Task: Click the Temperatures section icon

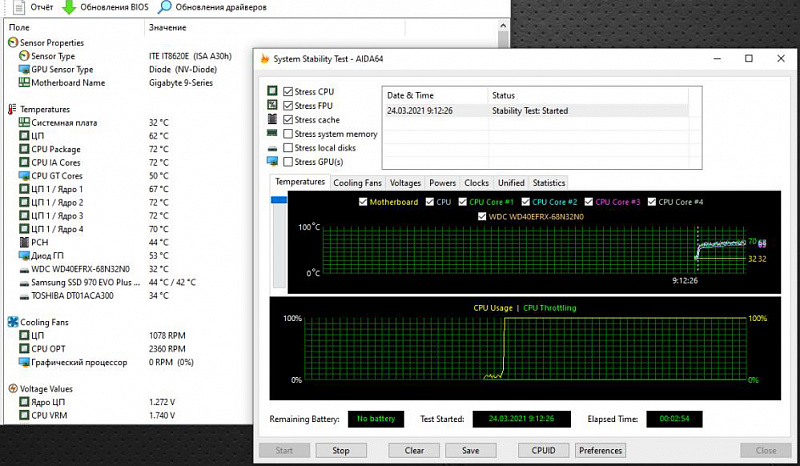Action: point(12,109)
